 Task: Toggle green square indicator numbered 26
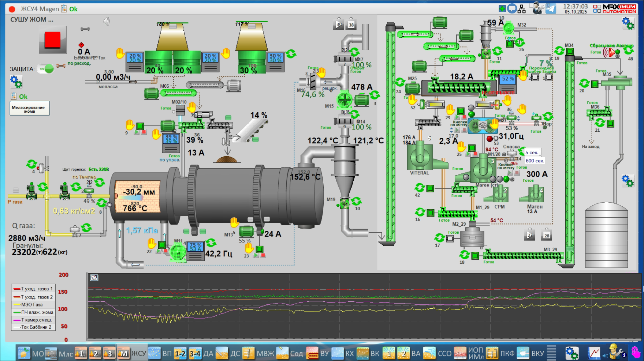click(x=510, y=44)
